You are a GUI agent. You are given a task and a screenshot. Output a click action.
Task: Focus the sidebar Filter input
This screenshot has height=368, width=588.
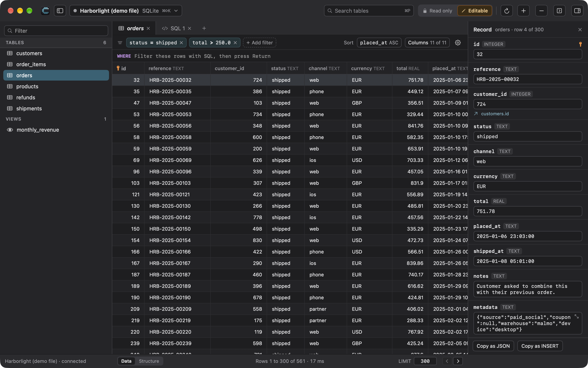tap(56, 31)
